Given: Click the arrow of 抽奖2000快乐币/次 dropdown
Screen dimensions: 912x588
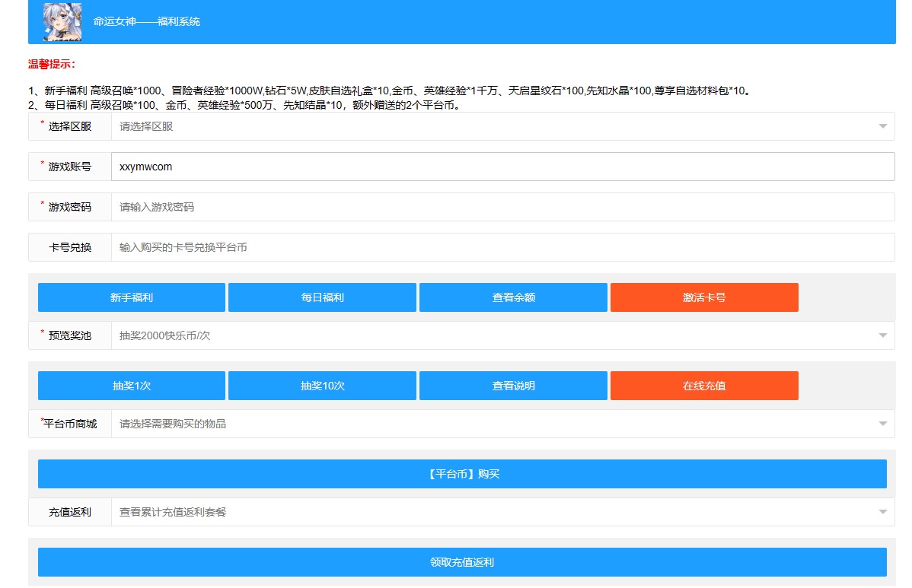Looking at the screenshot, I should 882,335.
